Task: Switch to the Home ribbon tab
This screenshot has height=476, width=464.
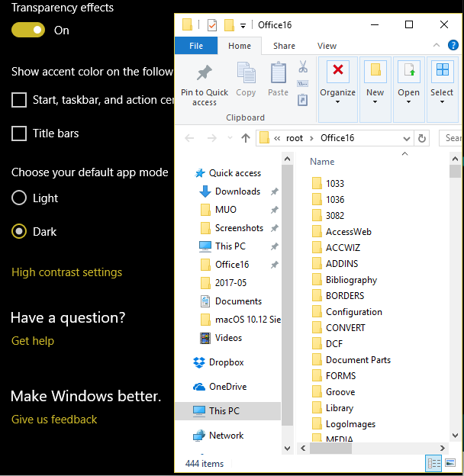Action: click(x=240, y=46)
